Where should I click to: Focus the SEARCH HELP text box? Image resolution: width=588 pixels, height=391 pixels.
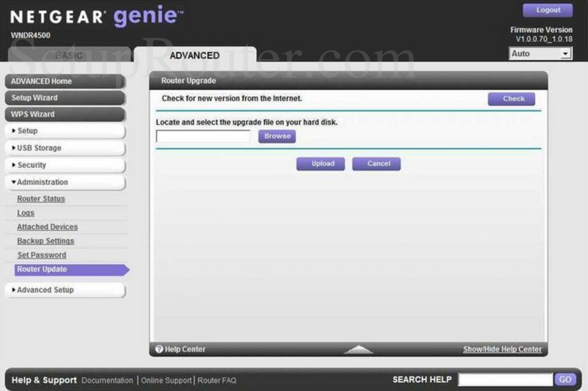[x=505, y=379]
